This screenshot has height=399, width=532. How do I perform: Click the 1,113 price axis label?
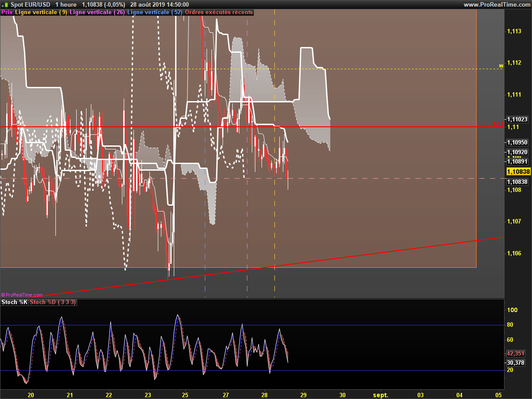tap(514, 31)
